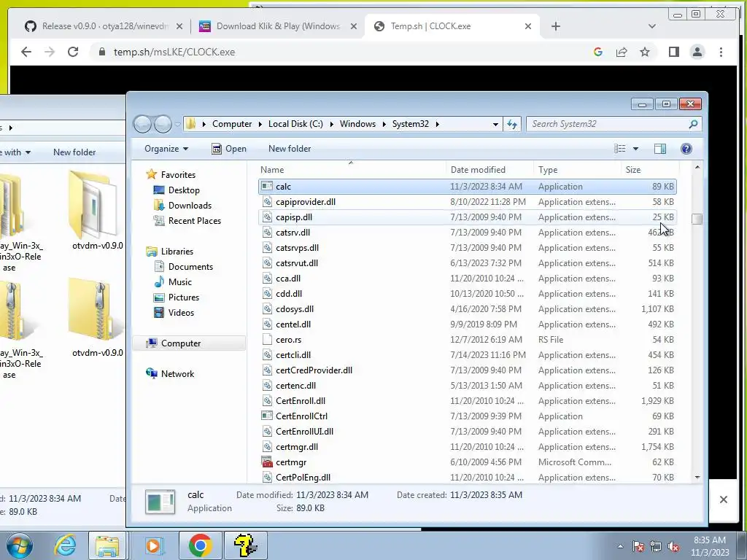Image resolution: width=747 pixels, height=560 pixels.
Task: Select Computer in breadcrumb path
Action: point(232,124)
